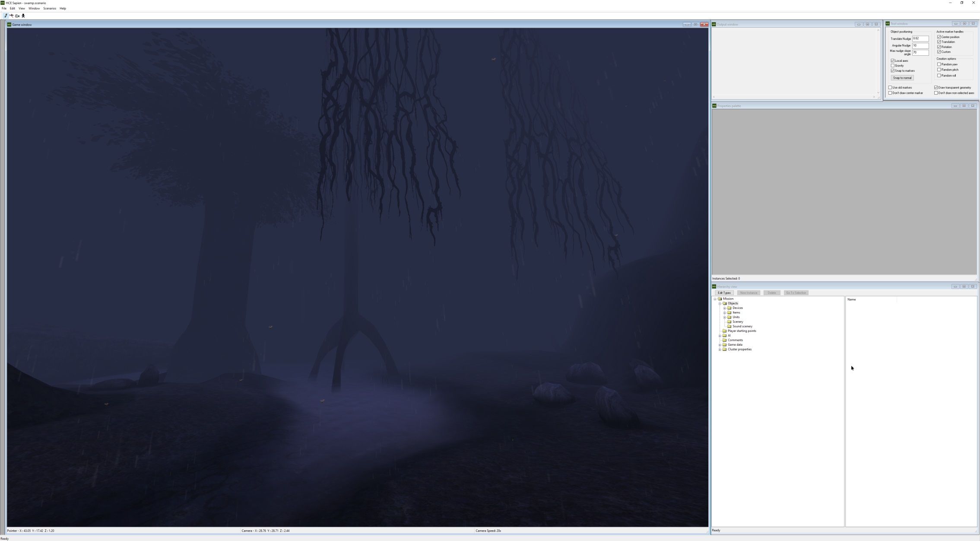Select the pencil edit tool
The image size is (980, 541).
click(6, 16)
